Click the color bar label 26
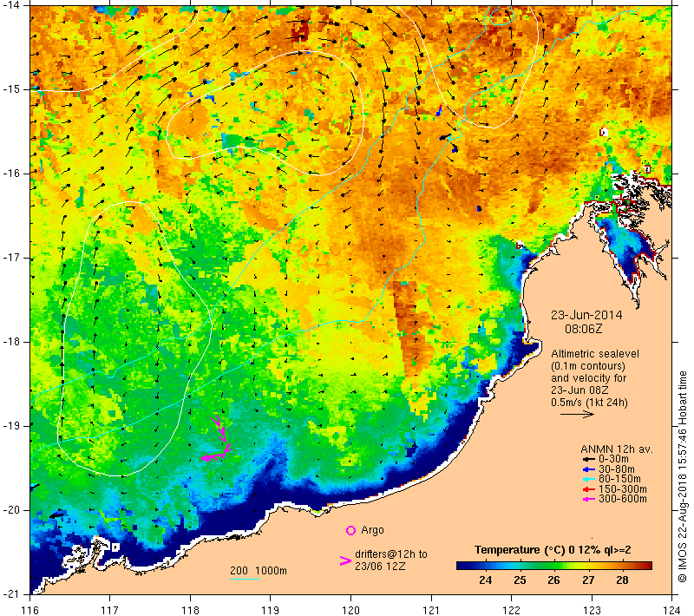This screenshot has height=616, width=694. click(x=553, y=580)
